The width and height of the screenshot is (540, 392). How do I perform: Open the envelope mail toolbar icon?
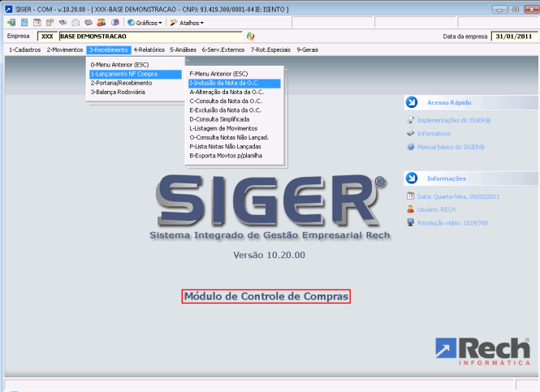[x=76, y=23]
